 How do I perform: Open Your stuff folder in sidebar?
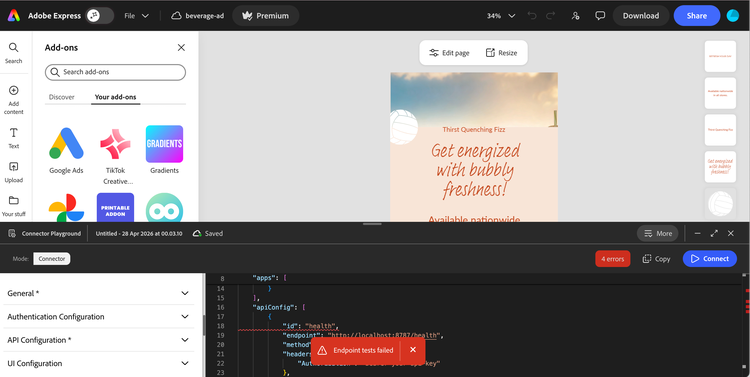point(13,206)
